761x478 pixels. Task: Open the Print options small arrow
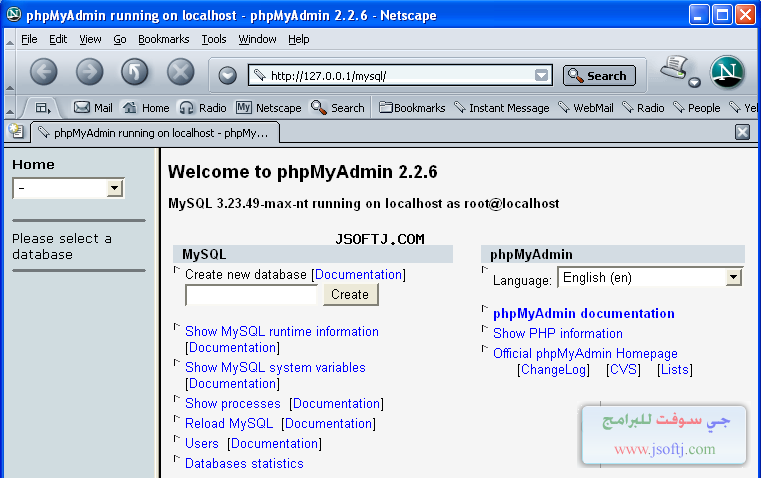695,82
